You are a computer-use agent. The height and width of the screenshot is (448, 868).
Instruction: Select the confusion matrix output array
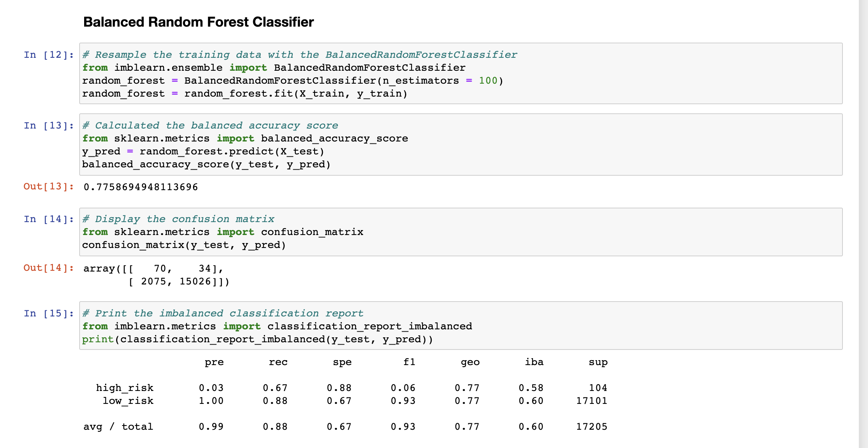click(x=156, y=275)
